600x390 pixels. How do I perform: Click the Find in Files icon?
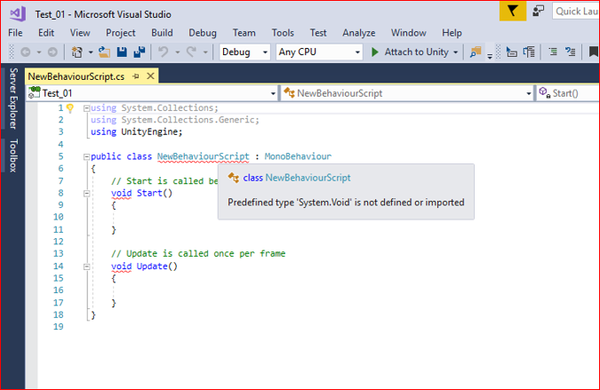pyautogui.click(x=475, y=52)
